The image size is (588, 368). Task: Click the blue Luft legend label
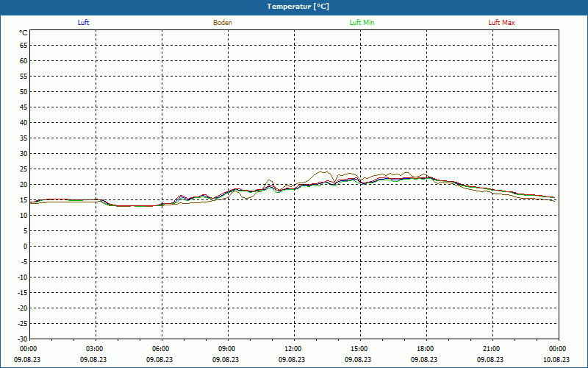click(x=83, y=23)
